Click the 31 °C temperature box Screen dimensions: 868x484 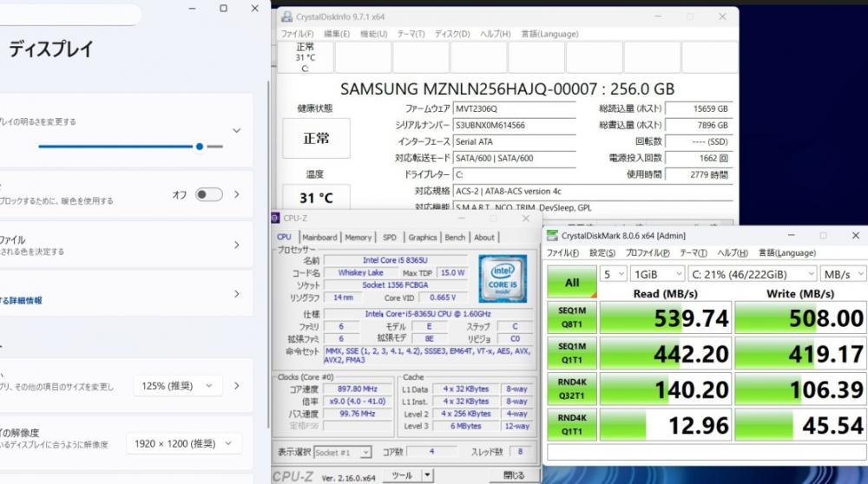316,199
